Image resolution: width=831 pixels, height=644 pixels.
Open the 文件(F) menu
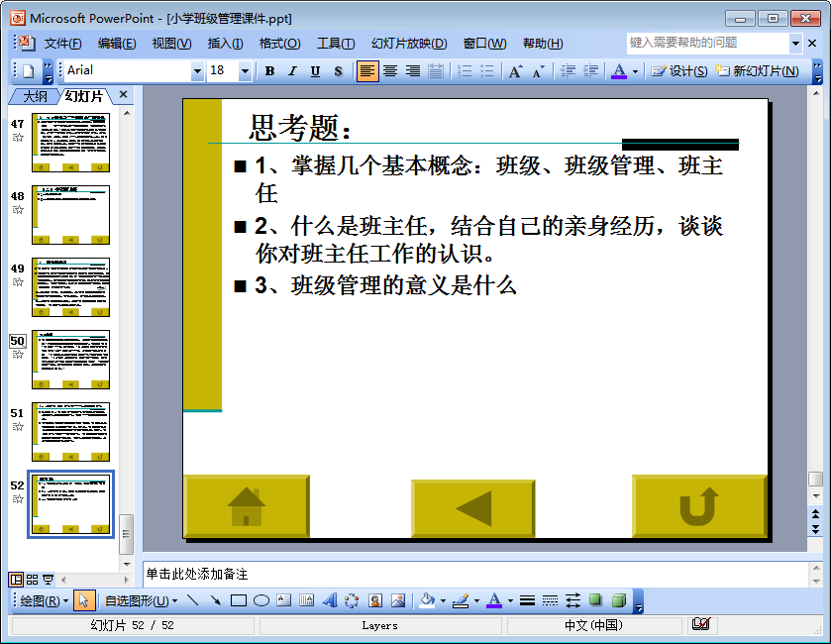[62, 44]
